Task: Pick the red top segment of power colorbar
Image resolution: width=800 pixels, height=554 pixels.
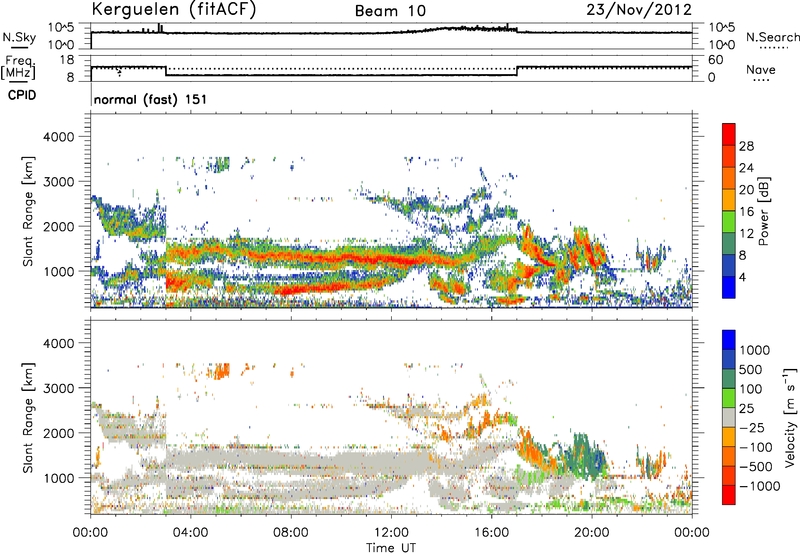Action: click(729, 134)
